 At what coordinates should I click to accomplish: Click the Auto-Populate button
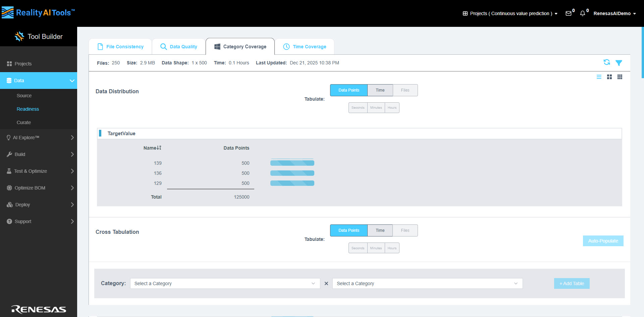[603, 241]
